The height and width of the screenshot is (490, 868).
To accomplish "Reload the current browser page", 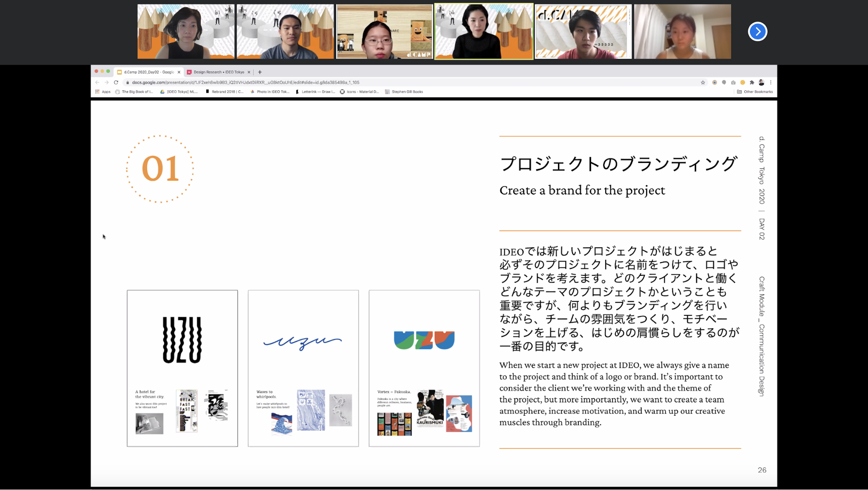I will [116, 83].
